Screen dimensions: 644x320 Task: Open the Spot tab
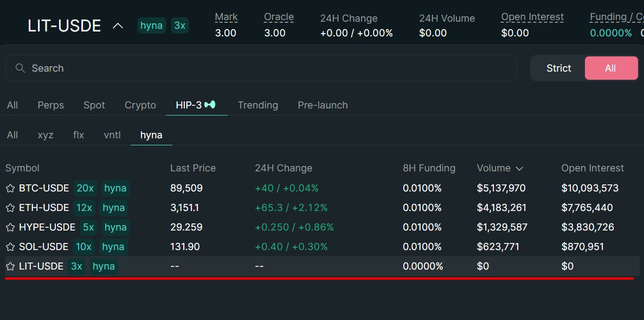(94, 105)
